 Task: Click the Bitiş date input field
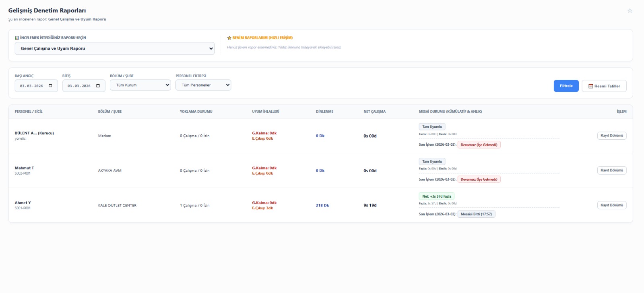[x=84, y=86]
